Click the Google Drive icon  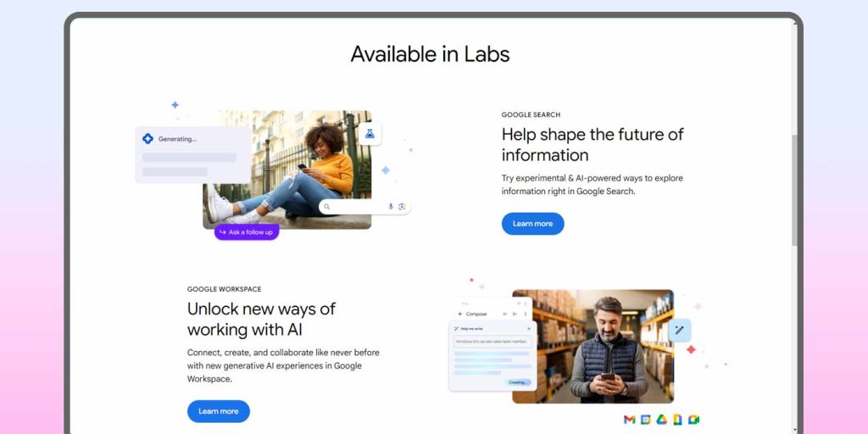(x=661, y=419)
